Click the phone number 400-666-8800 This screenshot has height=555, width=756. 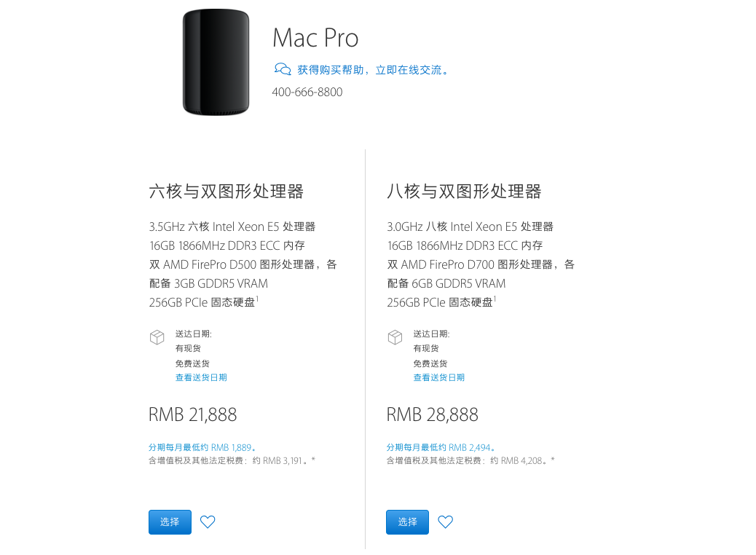coord(307,92)
